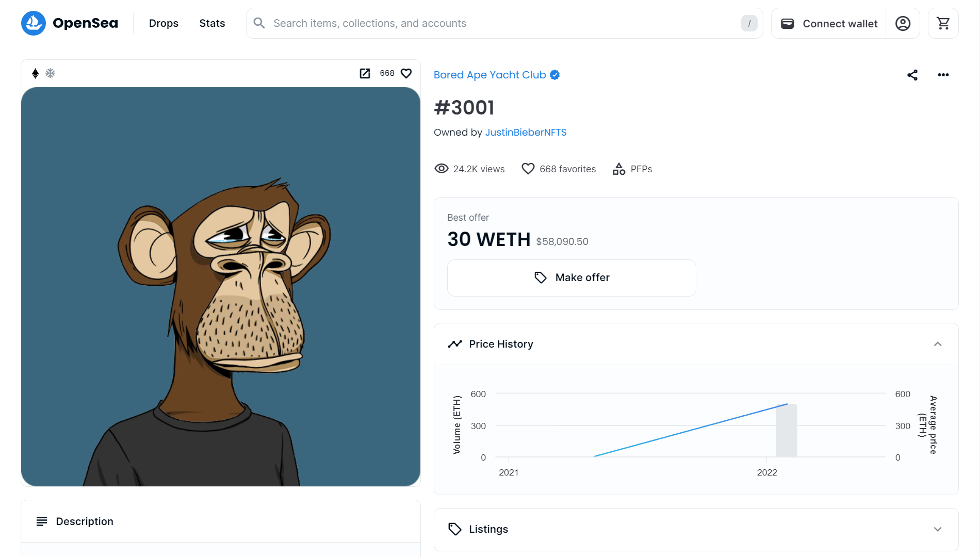Collapse the Price History section

pyautogui.click(x=937, y=344)
